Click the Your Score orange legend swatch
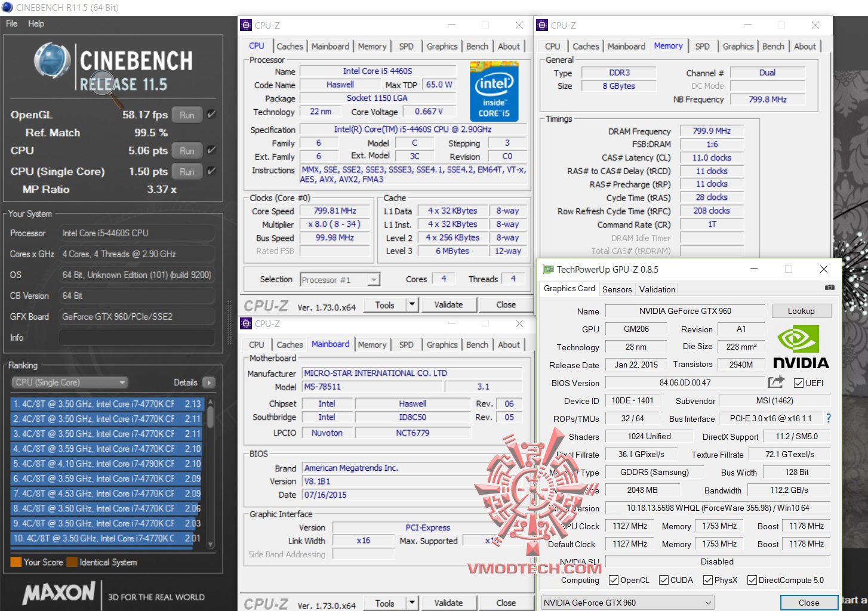This screenshot has width=868, height=611. point(16,562)
